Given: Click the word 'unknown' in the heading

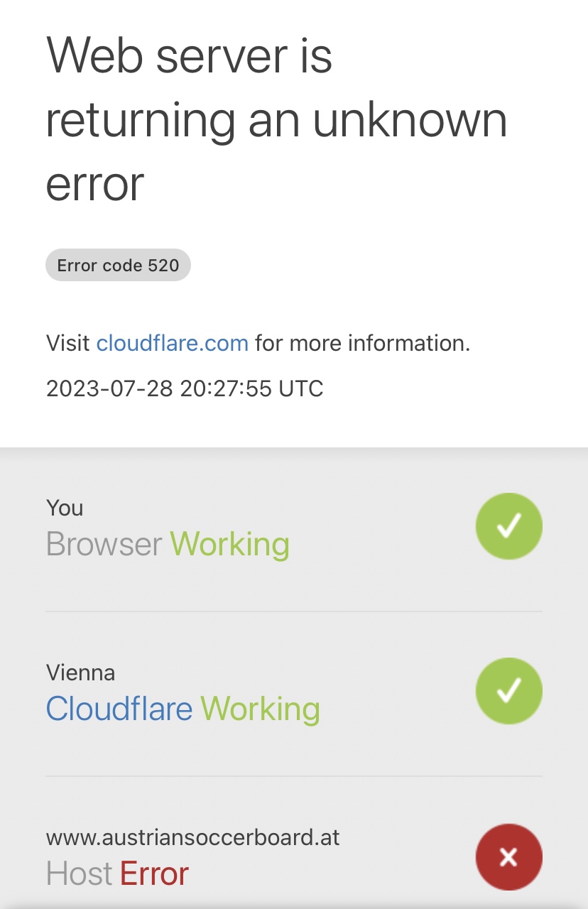Looking at the screenshot, I should [x=410, y=120].
